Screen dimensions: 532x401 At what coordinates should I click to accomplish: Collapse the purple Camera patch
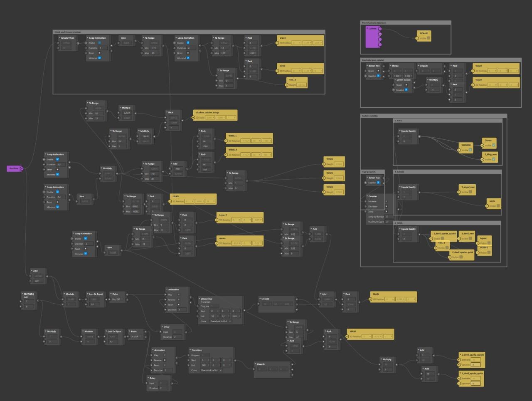367,29
